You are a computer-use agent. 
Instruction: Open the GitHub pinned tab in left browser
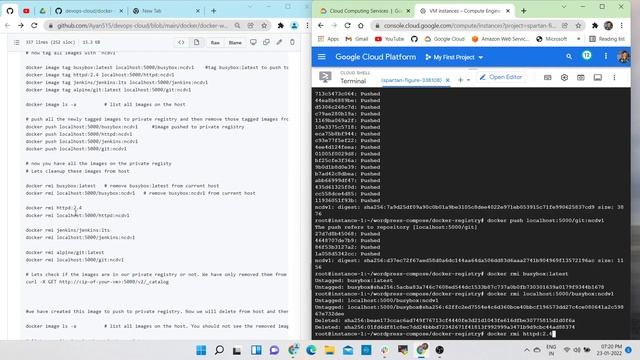pos(10,11)
